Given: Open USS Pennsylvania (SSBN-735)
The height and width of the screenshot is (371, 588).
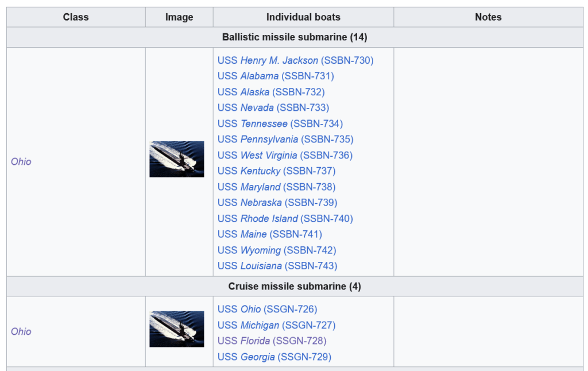Looking at the screenshot, I should [x=285, y=139].
